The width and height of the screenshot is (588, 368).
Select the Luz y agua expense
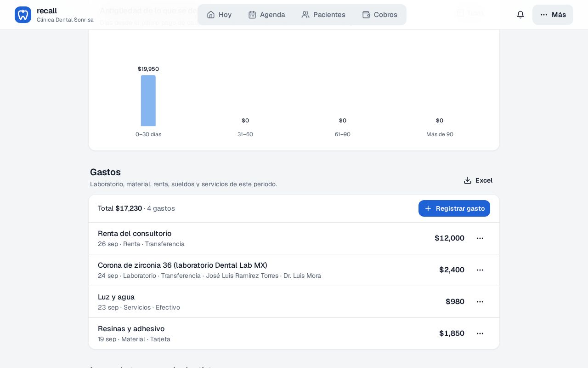[x=294, y=302]
